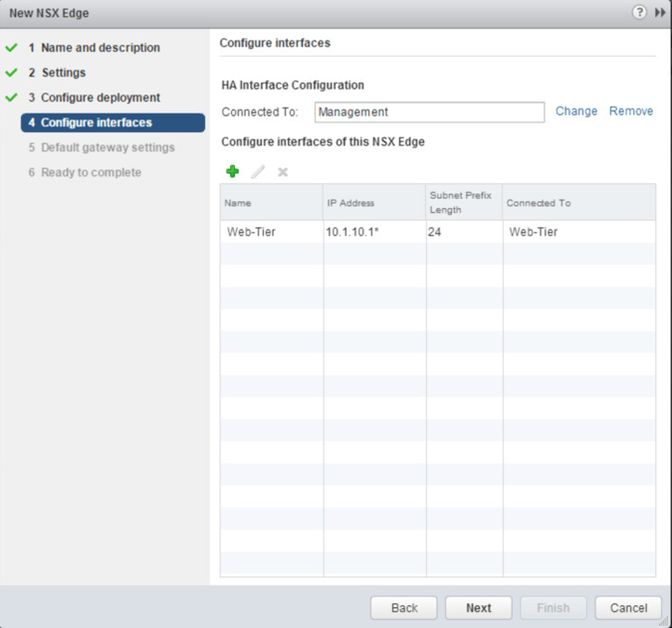Image resolution: width=672 pixels, height=628 pixels.
Task: Click step 6 Ready to complete
Action: click(x=91, y=172)
